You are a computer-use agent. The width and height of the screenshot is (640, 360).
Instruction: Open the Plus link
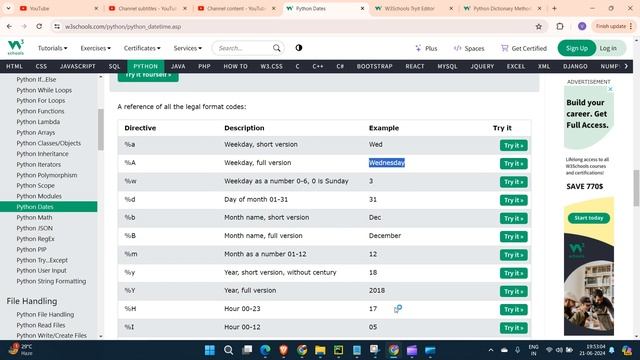click(426, 48)
